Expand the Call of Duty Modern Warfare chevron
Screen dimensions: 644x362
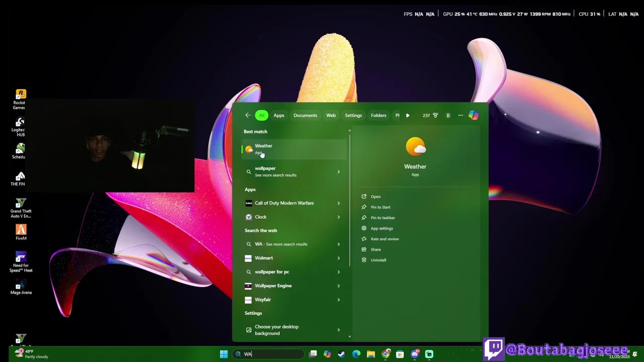[338, 203]
